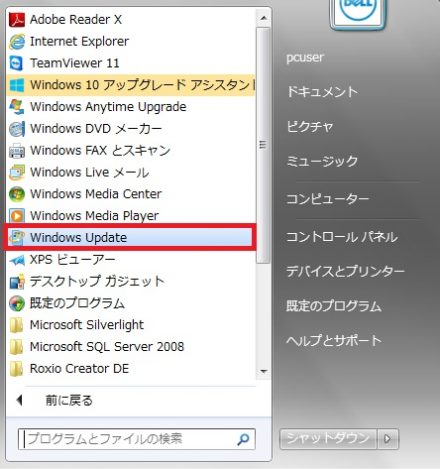Open XPS ビューアー label
This screenshot has width=440, height=469.
[x=73, y=260]
